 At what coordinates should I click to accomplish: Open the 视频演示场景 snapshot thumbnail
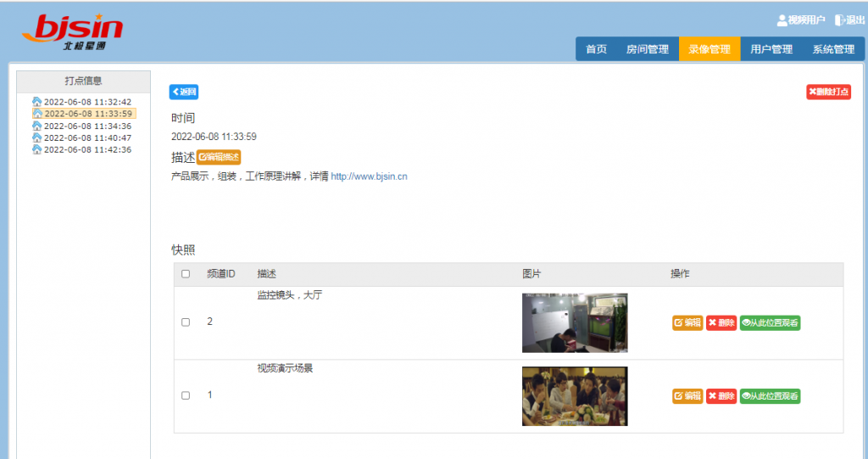[575, 396]
